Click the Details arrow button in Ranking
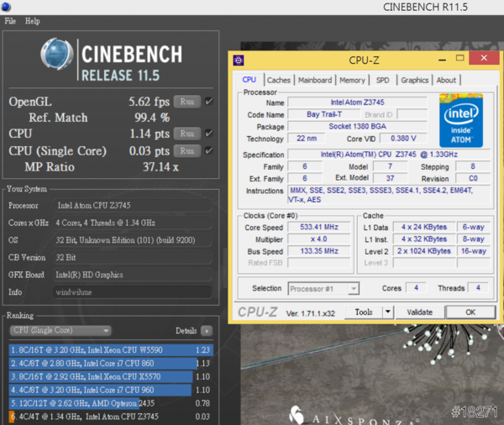Image resolution: width=504 pixels, height=425 pixels. 207,331
